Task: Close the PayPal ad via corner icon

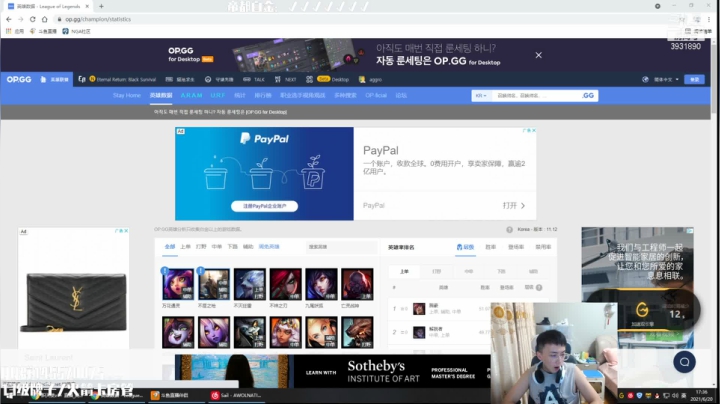Action: click(534, 130)
